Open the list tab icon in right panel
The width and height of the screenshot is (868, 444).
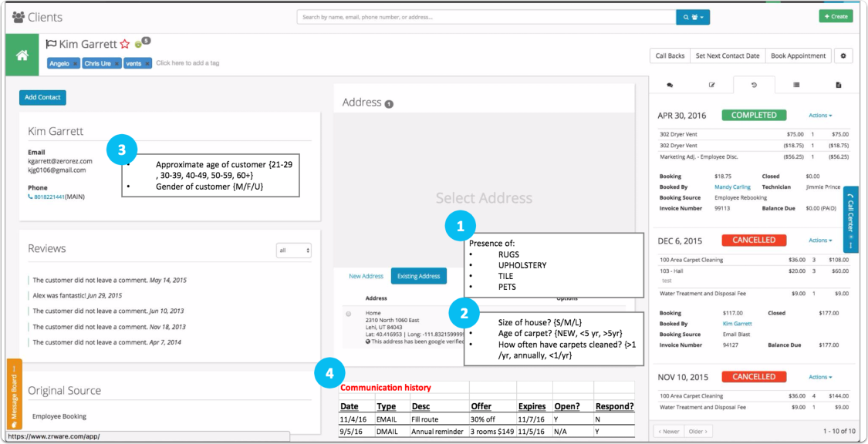tap(796, 85)
